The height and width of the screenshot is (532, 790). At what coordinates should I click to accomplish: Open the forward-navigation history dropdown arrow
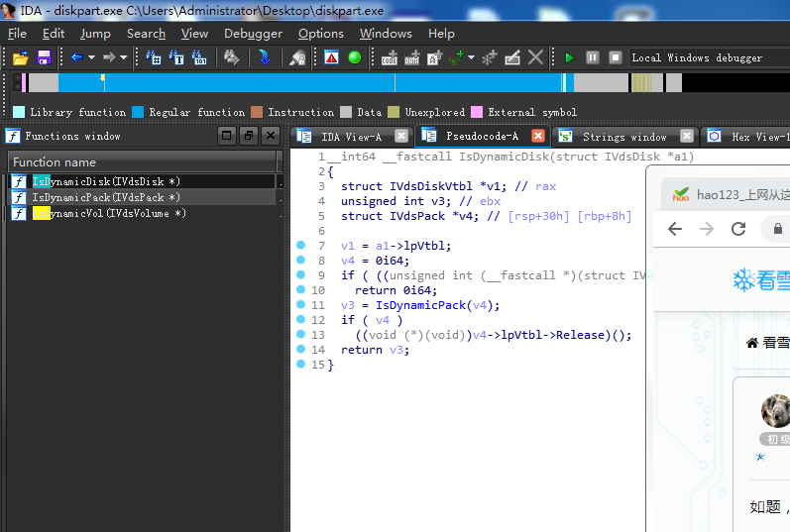tap(124, 57)
